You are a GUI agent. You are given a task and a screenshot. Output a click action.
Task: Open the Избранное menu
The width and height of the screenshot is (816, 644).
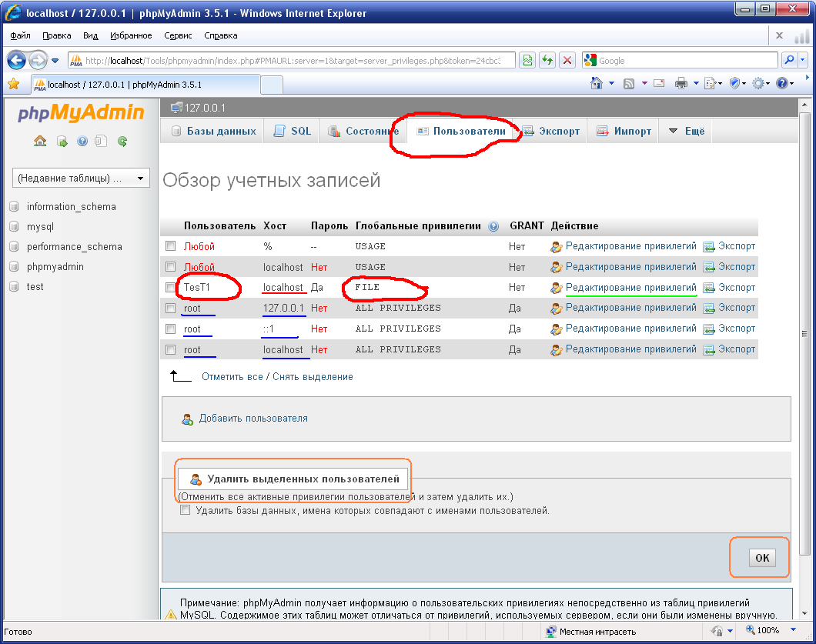(131, 35)
